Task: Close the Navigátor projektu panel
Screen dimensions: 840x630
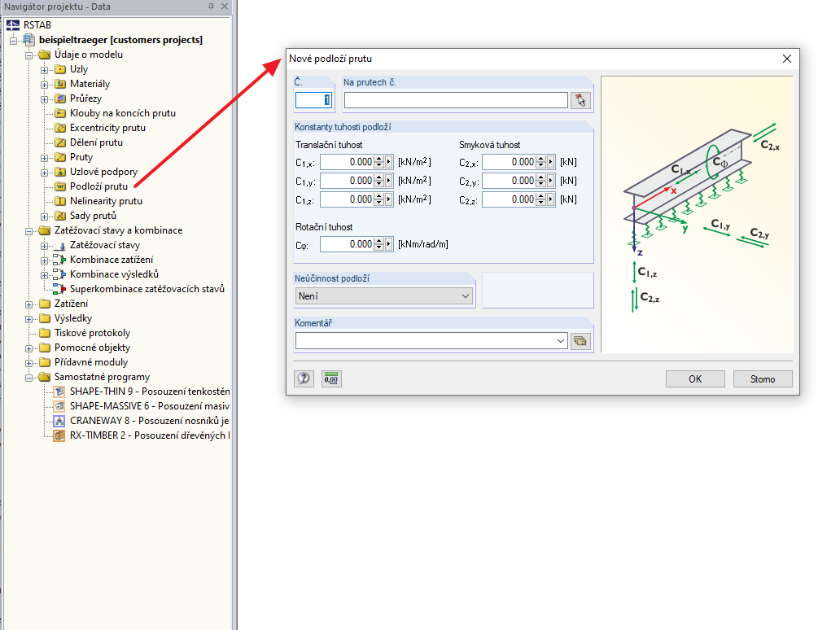Action: click(225, 7)
